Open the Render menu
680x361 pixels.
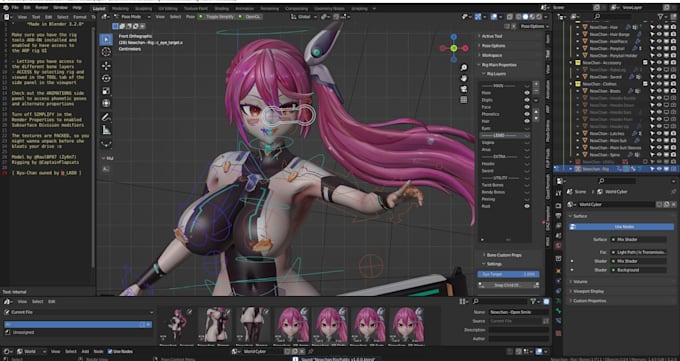[42, 8]
